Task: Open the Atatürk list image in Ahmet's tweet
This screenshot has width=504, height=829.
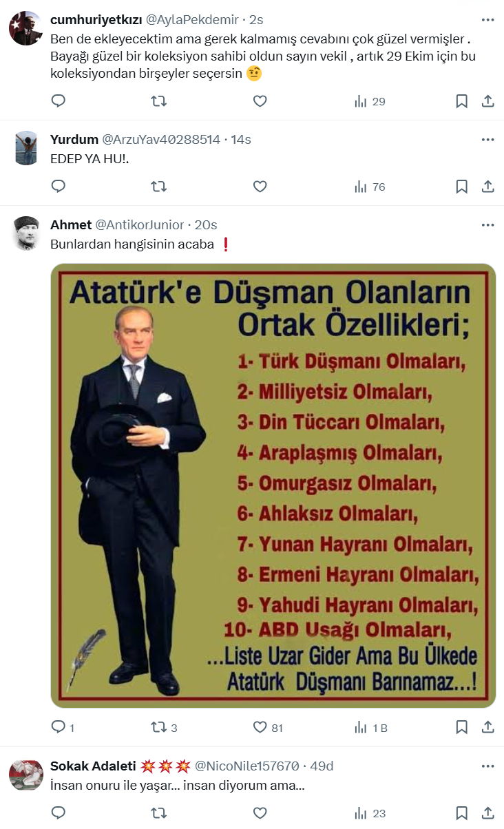Action: 273,485
